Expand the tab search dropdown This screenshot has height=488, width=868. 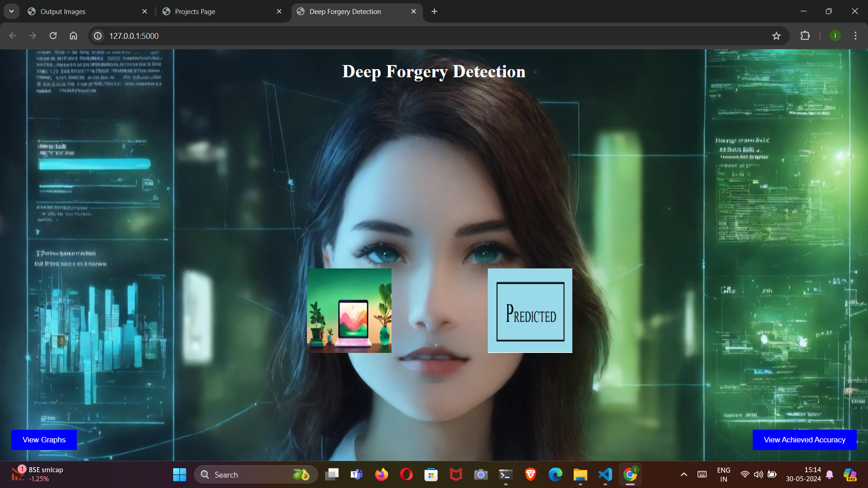[11, 11]
